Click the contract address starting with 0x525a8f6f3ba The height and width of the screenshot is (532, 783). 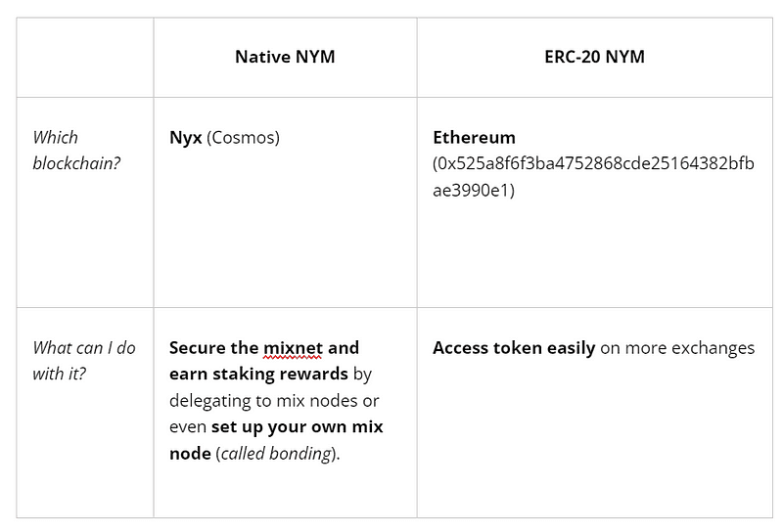[x=593, y=163]
